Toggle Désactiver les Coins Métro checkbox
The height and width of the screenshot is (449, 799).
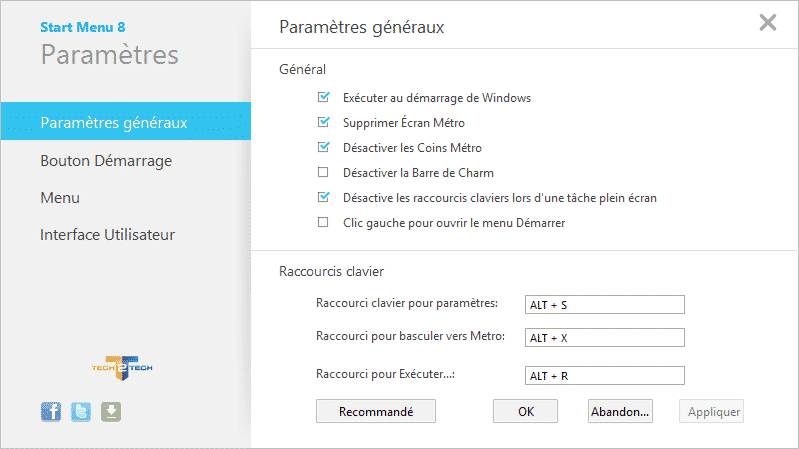(x=323, y=147)
